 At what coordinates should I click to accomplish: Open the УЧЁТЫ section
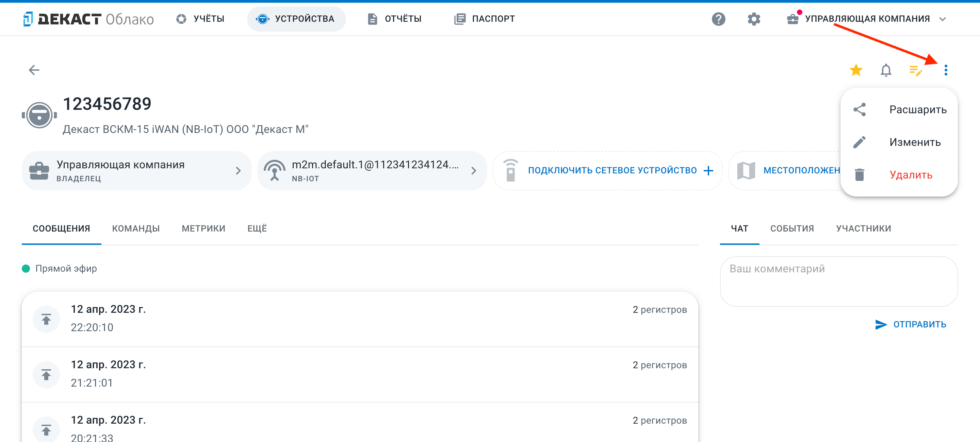[x=200, y=19]
